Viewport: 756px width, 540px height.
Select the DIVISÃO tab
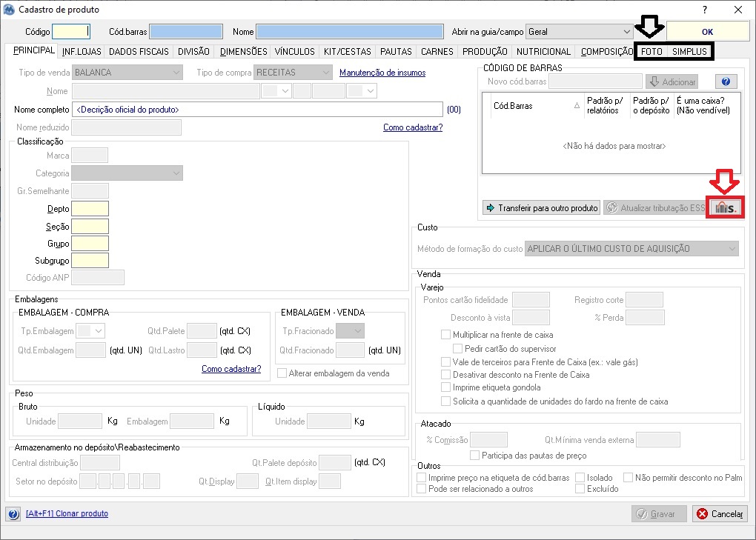[194, 52]
